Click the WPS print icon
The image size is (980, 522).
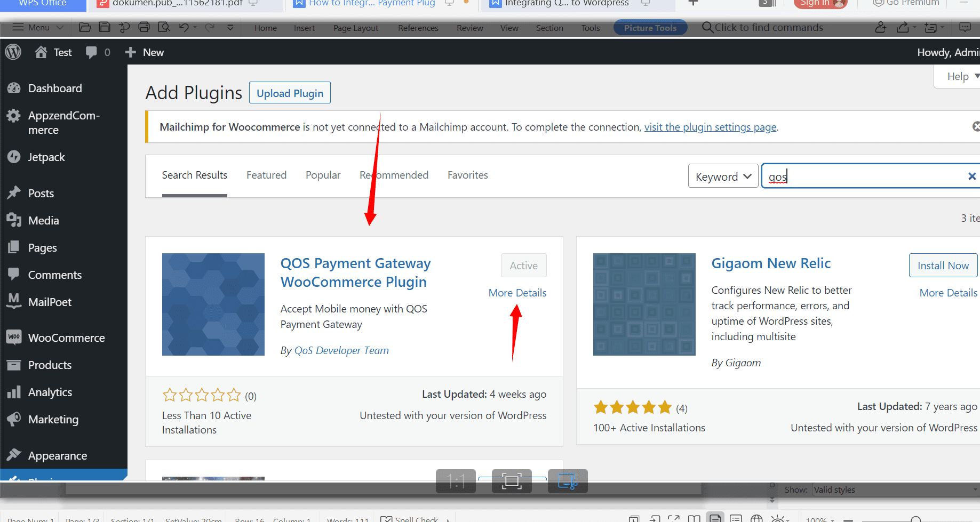coord(144,28)
